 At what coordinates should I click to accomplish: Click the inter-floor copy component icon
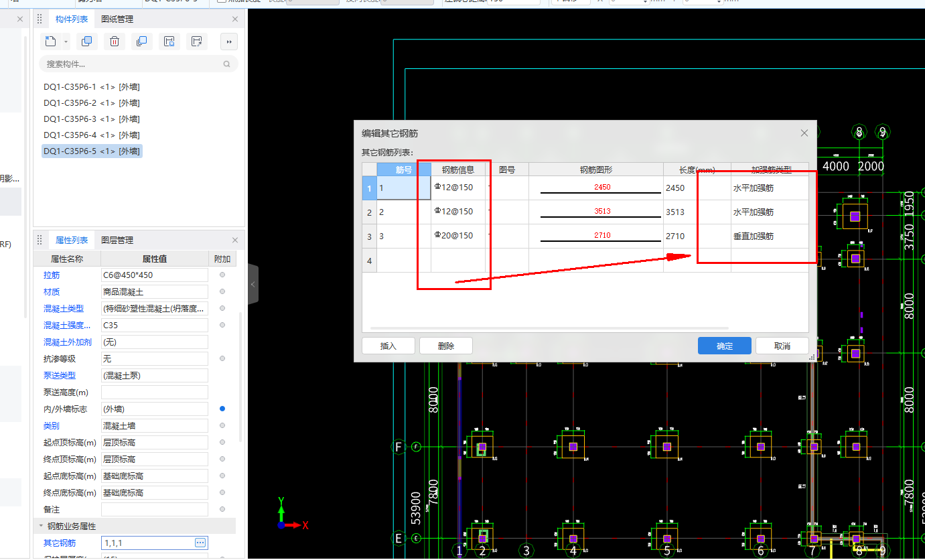tap(141, 42)
